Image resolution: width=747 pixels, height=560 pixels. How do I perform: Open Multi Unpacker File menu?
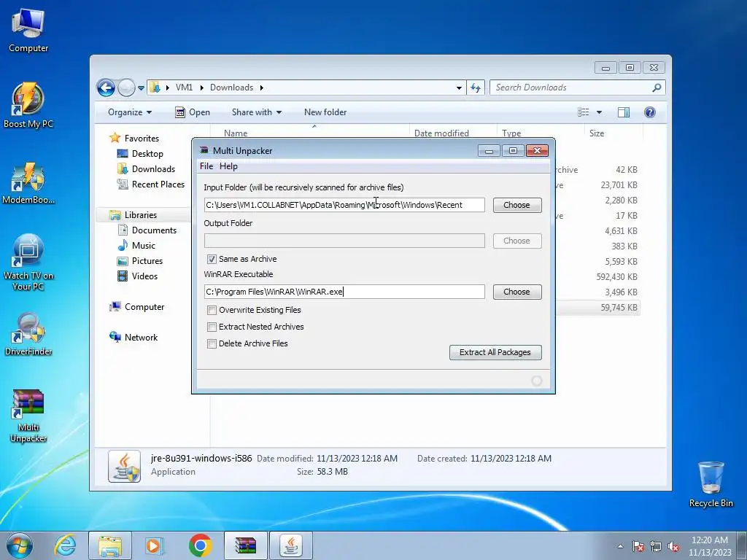tap(206, 166)
